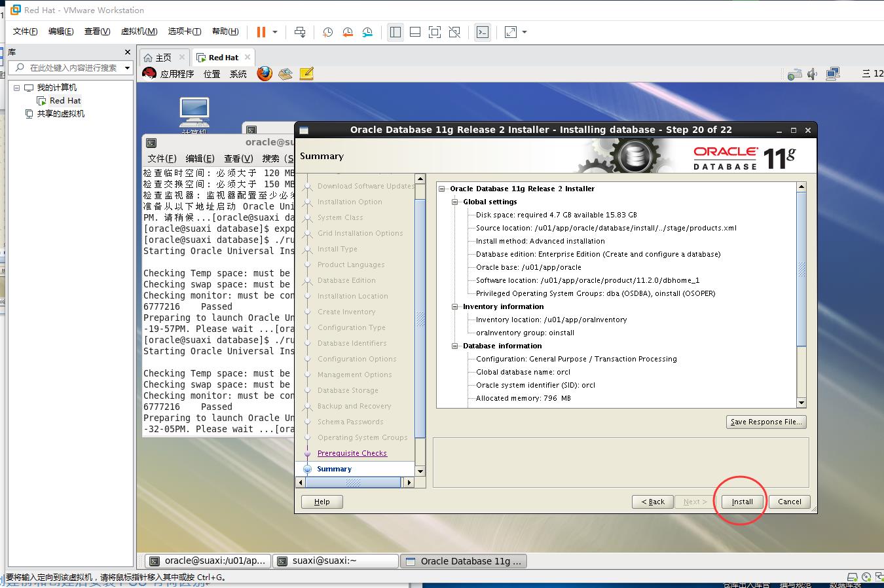Screen dimensions: 884x588
Task: Go Back to the previous step
Action: [x=653, y=502]
